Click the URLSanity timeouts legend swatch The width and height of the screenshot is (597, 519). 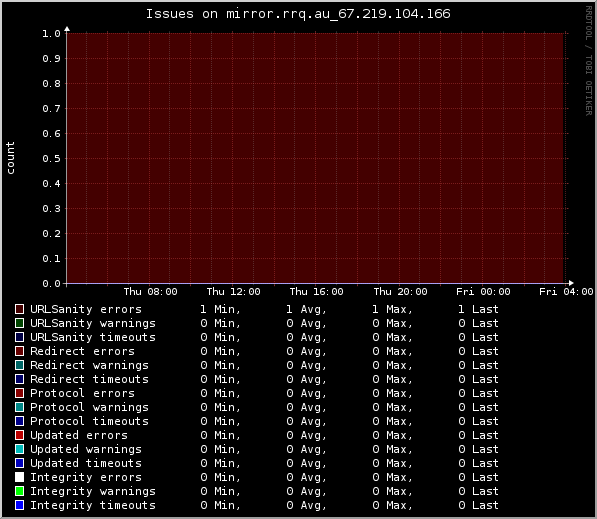click(x=19, y=337)
